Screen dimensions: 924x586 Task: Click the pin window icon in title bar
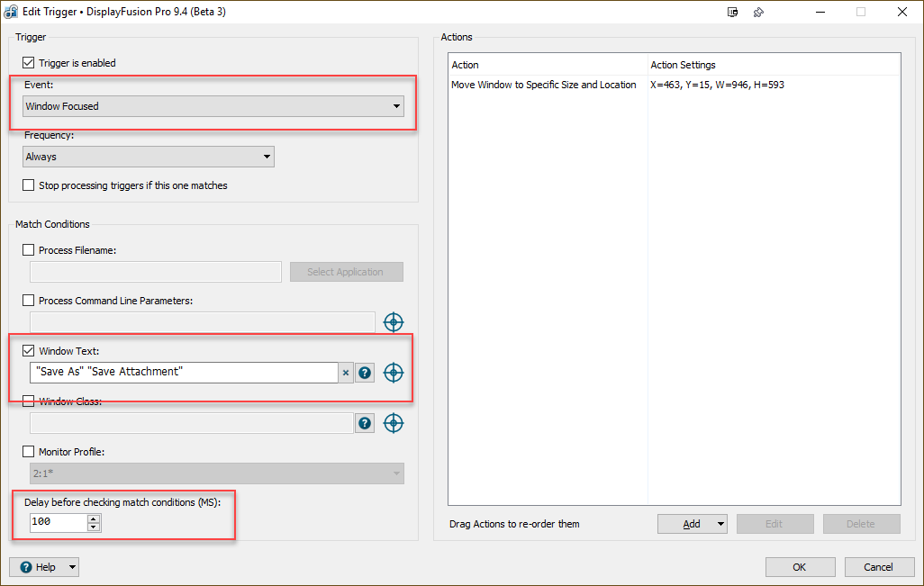point(758,13)
